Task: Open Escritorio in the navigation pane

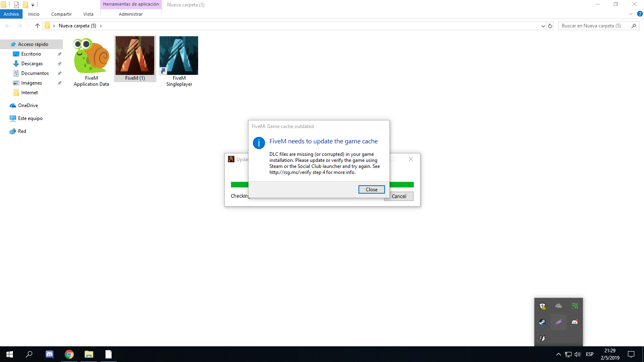Action: click(31, 54)
